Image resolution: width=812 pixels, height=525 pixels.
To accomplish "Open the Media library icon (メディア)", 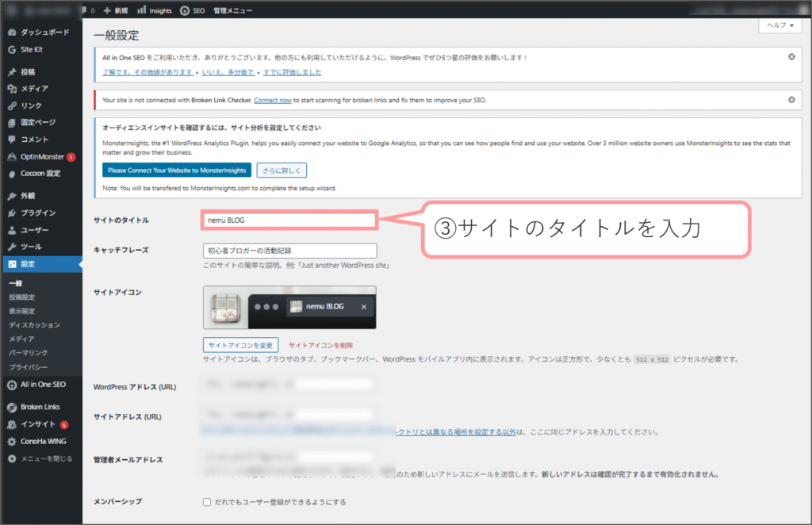I will [x=12, y=89].
